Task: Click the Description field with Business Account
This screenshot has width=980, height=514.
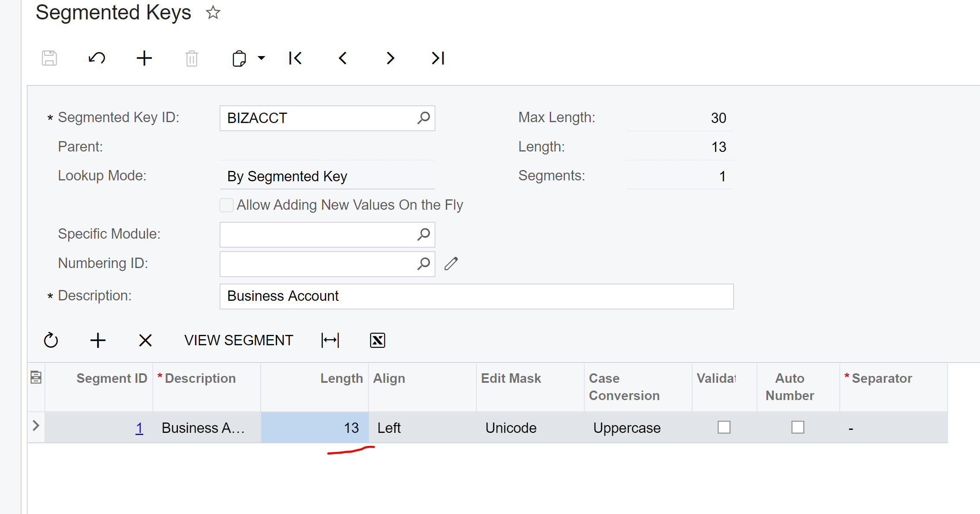Action: click(476, 296)
